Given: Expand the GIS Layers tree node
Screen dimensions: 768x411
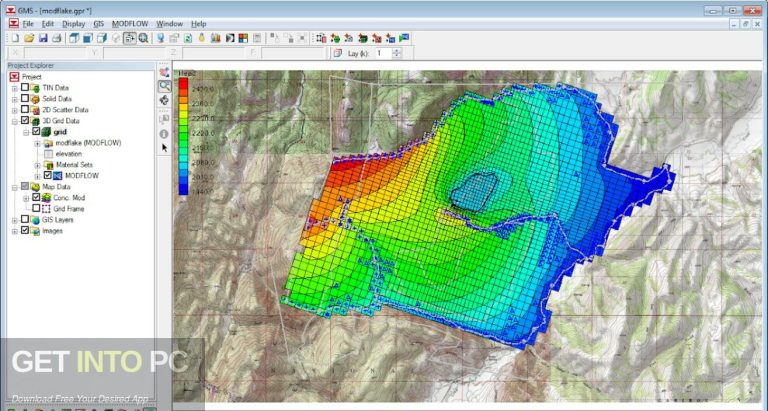Looking at the screenshot, I should [x=14, y=219].
